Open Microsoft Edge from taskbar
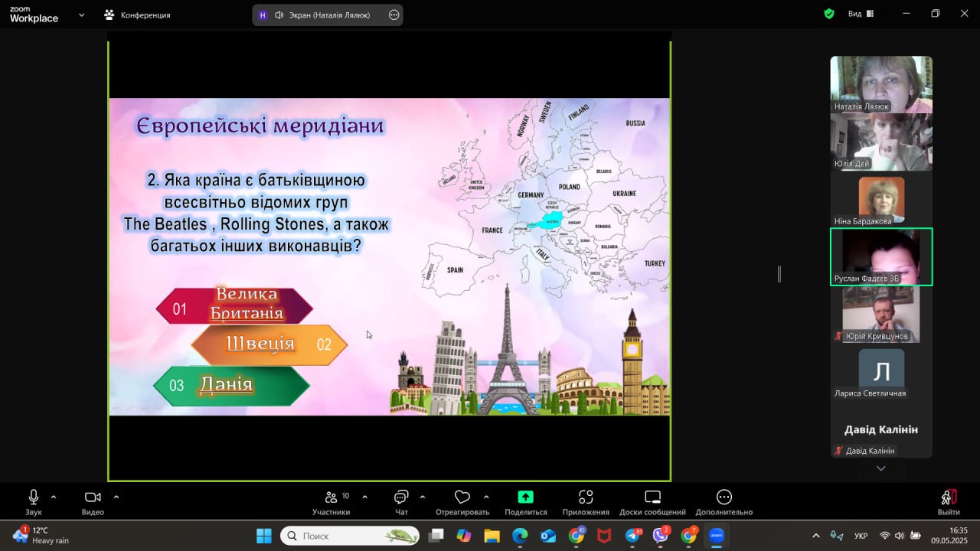 pos(520,536)
